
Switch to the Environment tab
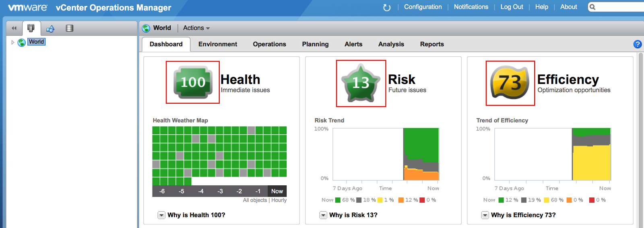[217, 44]
